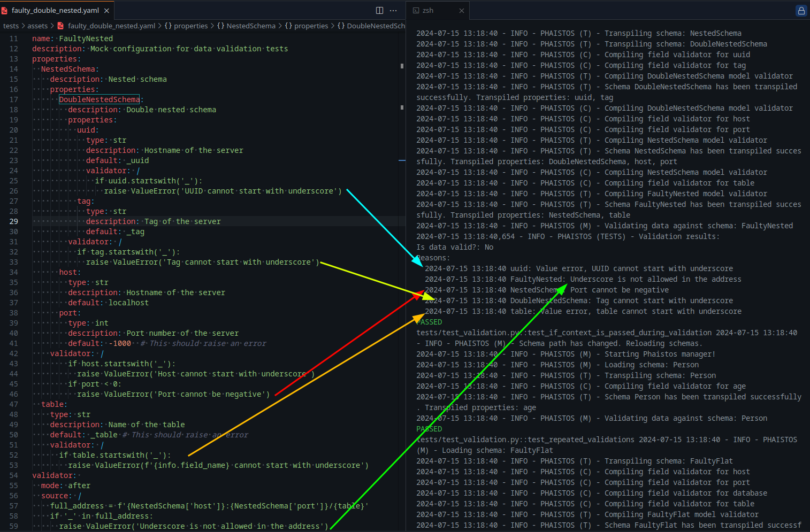This screenshot has width=810, height=532.
Task: Click the 'table: Value error' terminal line
Action: point(583,311)
